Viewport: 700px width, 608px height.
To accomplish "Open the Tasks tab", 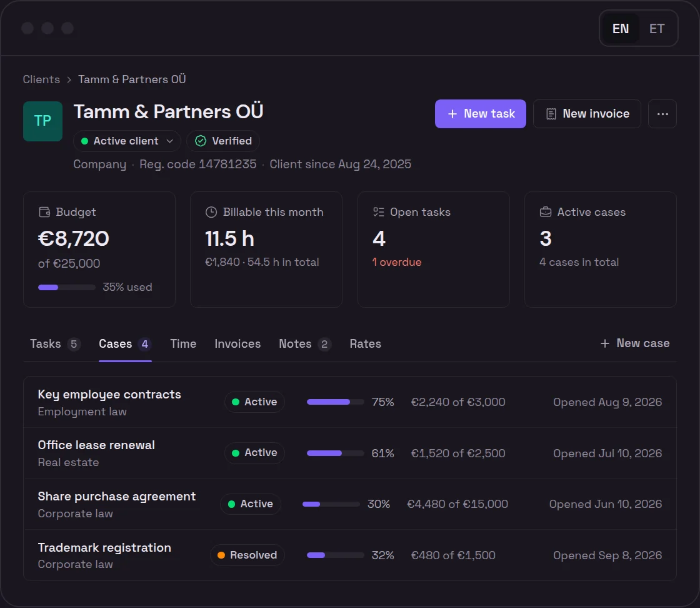I will click(56, 344).
